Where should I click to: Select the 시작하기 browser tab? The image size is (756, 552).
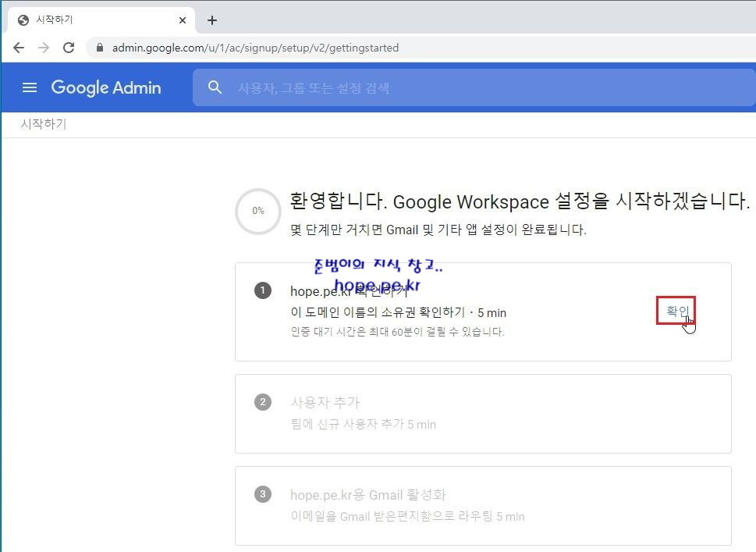pos(101,20)
